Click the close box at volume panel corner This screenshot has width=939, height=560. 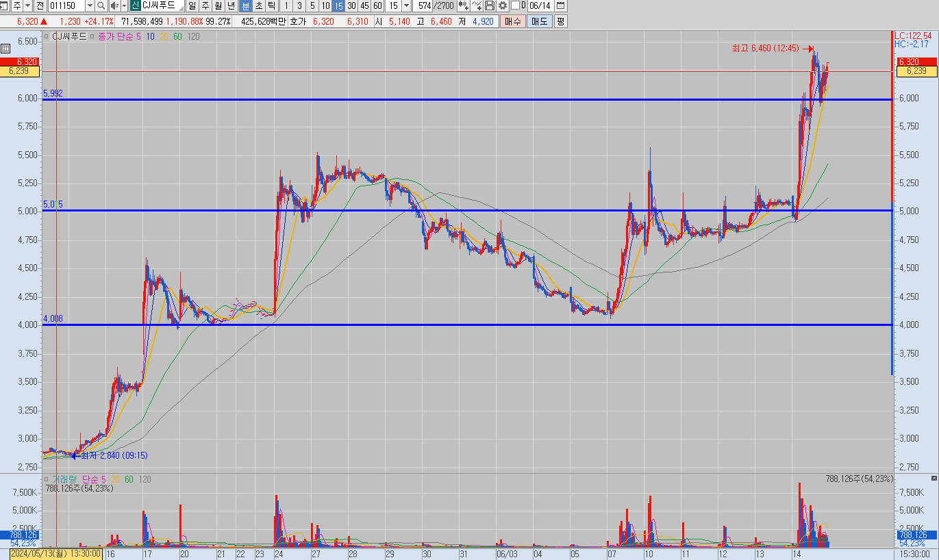point(934,479)
